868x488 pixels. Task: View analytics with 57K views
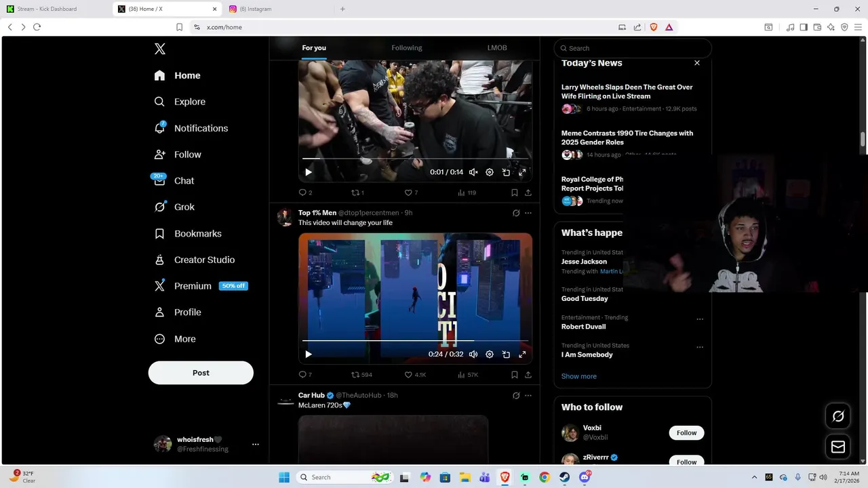[x=468, y=374]
